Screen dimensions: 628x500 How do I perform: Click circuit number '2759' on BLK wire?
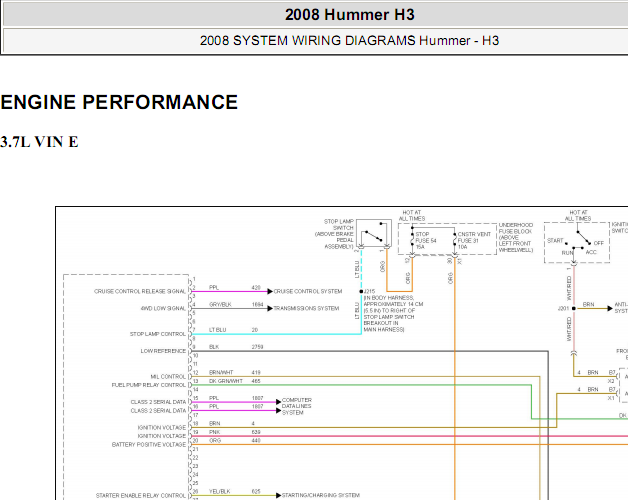click(258, 347)
